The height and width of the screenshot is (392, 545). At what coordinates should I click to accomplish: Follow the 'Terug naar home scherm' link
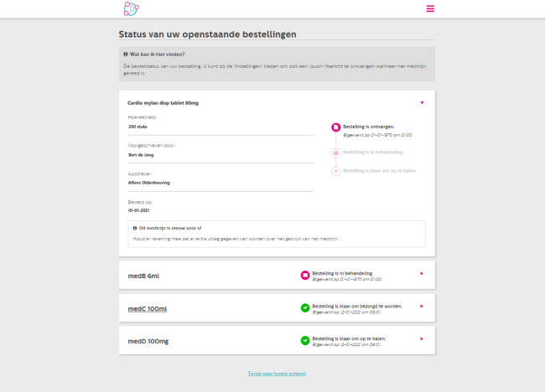(x=277, y=374)
